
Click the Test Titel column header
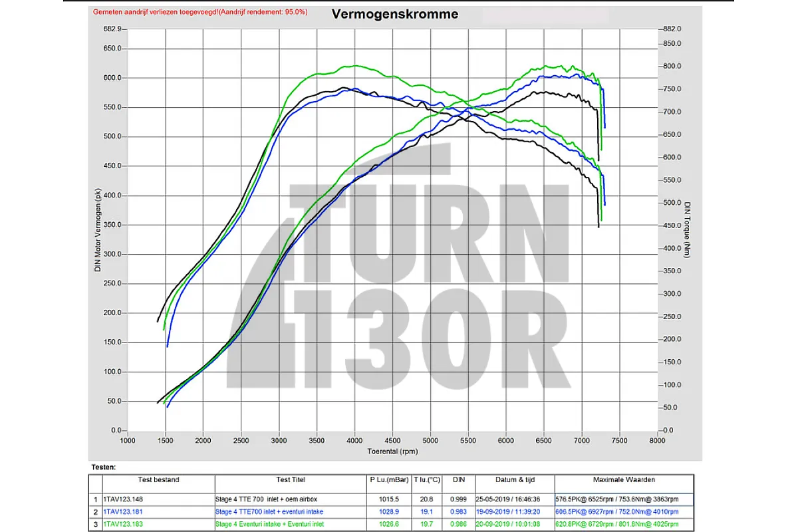click(x=290, y=479)
